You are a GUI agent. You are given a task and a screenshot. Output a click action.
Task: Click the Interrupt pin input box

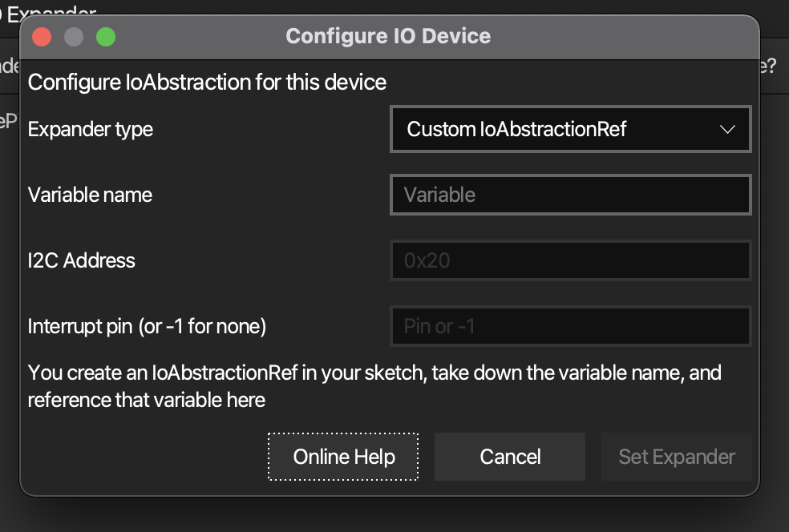coord(569,325)
